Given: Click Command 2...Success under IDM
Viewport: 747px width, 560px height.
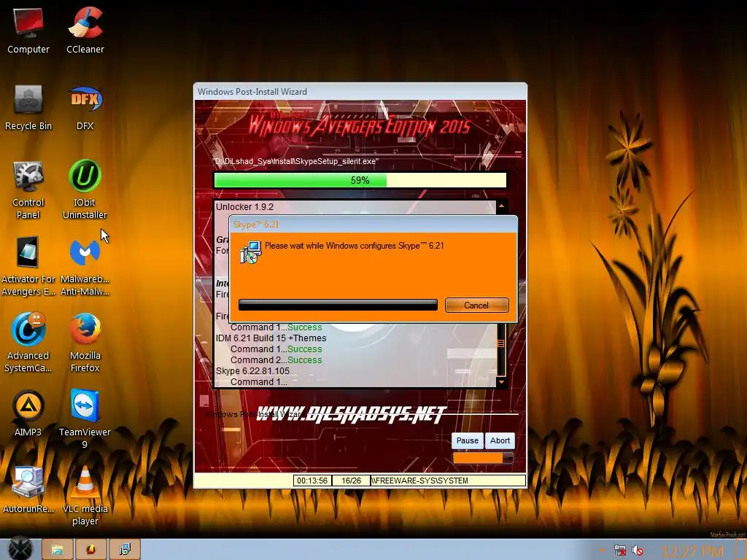Looking at the screenshot, I should click(276, 360).
